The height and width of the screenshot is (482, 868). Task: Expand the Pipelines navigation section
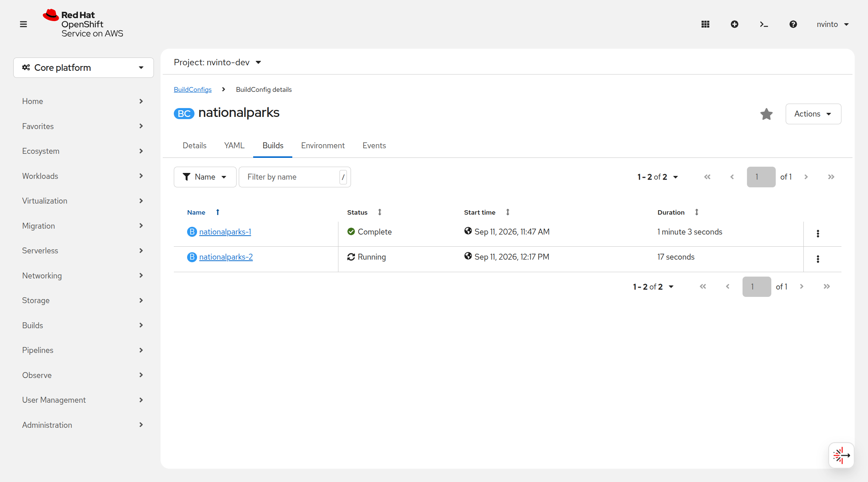[x=83, y=350]
